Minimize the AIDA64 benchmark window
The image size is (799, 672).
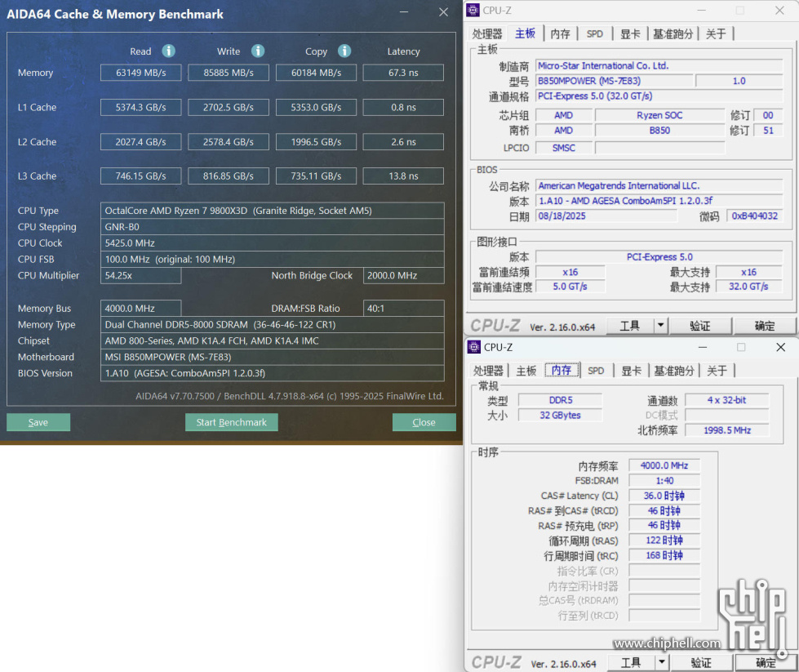point(405,12)
